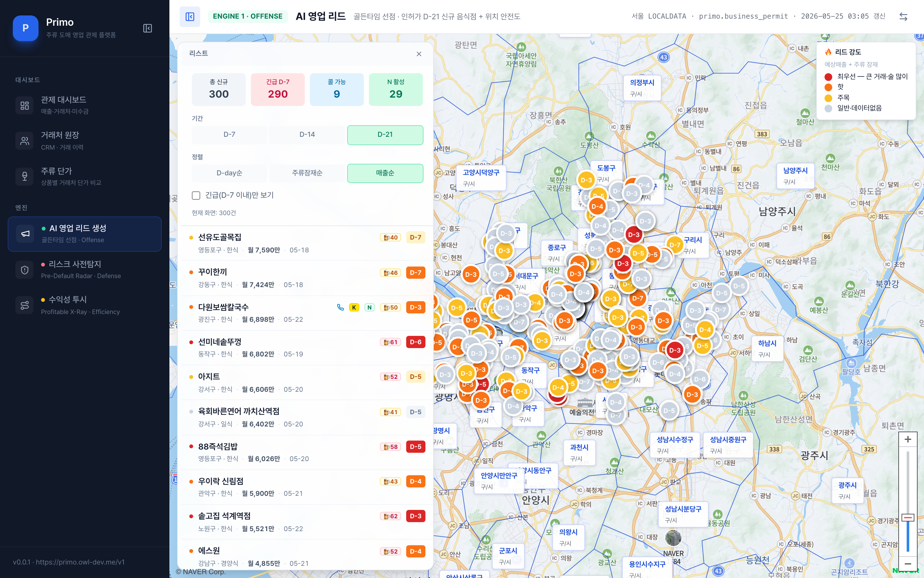Click the phone icon on 다원보쌈칼국수 row
The height and width of the screenshot is (578, 924).
(340, 307)
